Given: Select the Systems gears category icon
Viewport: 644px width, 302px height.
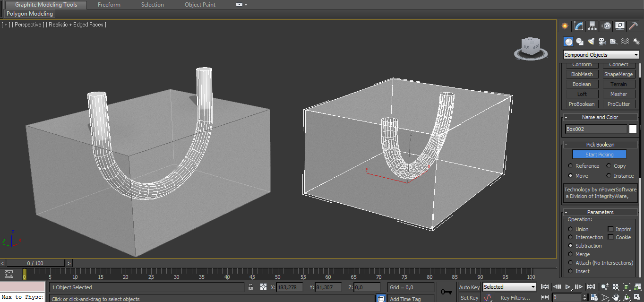Looking at the screenshot, I should click(635, 42).
